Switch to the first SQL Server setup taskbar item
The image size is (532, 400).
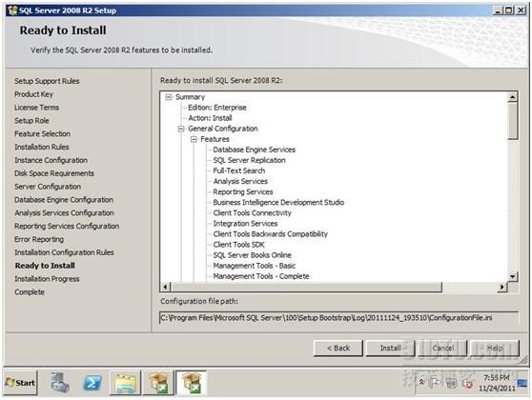click(x=158, y=383)
